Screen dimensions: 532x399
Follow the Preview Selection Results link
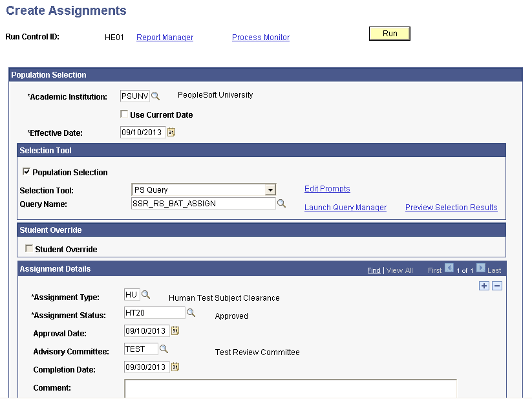coord(451,207)
